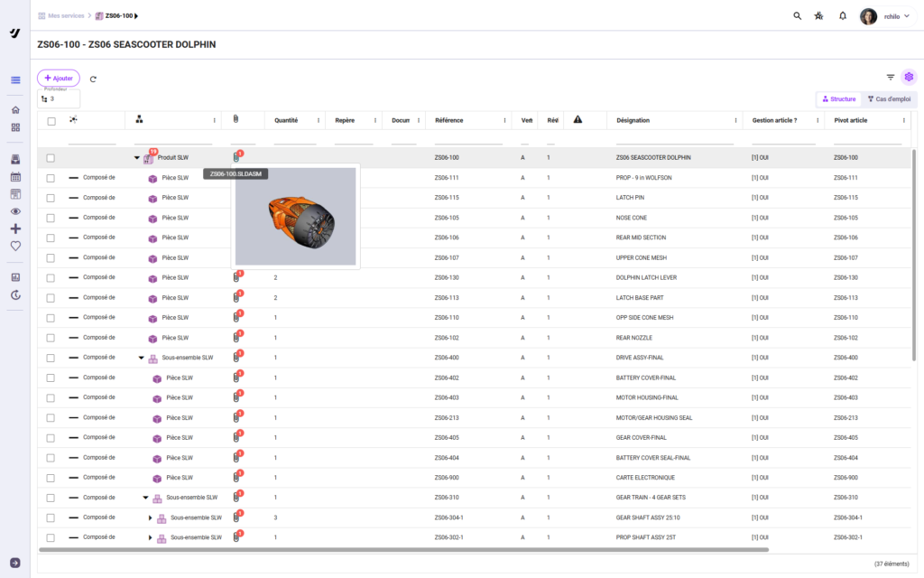Click the heart icon in left sidebar
Screen dimensions: 924x578
coord(15,246)
